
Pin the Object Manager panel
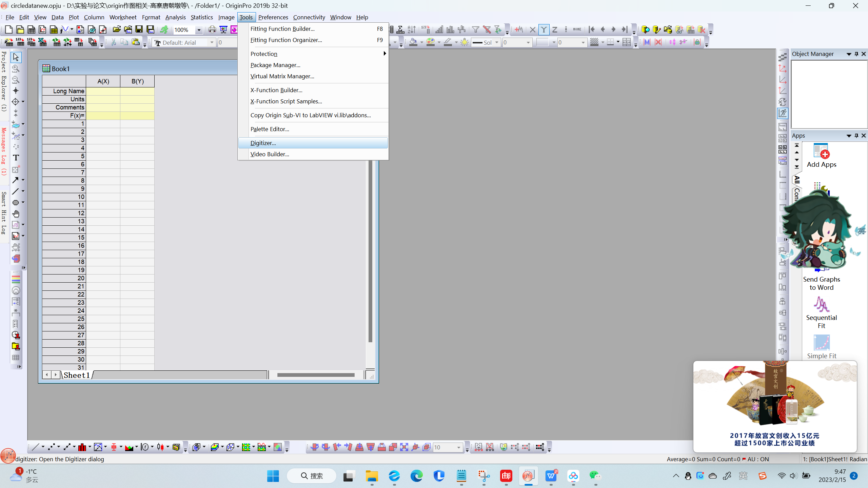[x=856, y=54]
